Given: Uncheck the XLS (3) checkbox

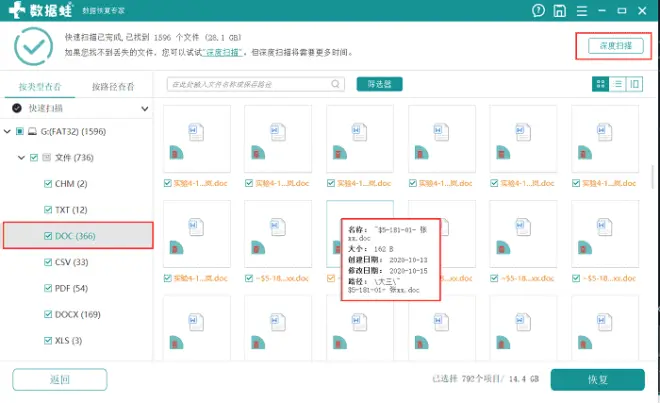Looking at the screenshot, I should 48,340.
